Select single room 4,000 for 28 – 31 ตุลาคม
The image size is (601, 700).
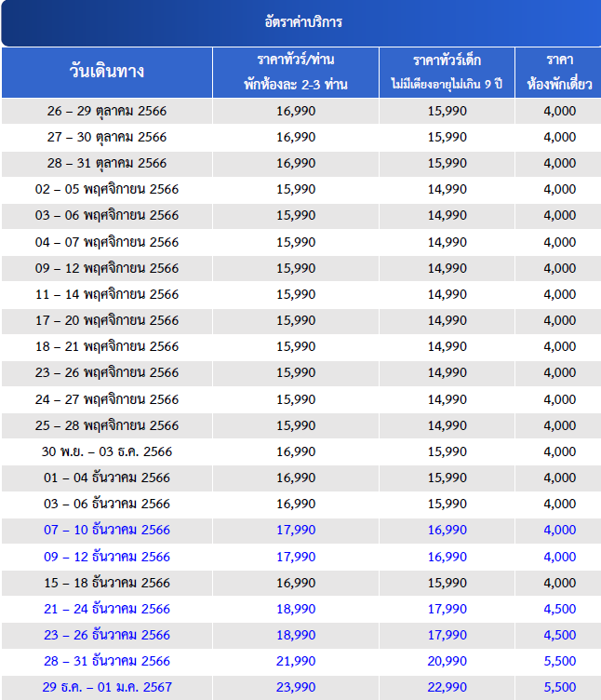pyautogui.click(x=559, y=164)
